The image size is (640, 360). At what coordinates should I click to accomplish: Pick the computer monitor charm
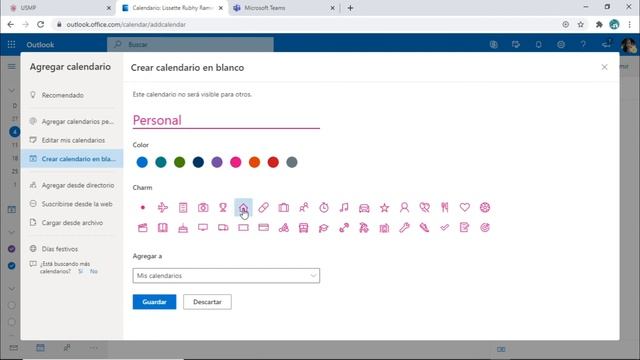coord(203,228)
